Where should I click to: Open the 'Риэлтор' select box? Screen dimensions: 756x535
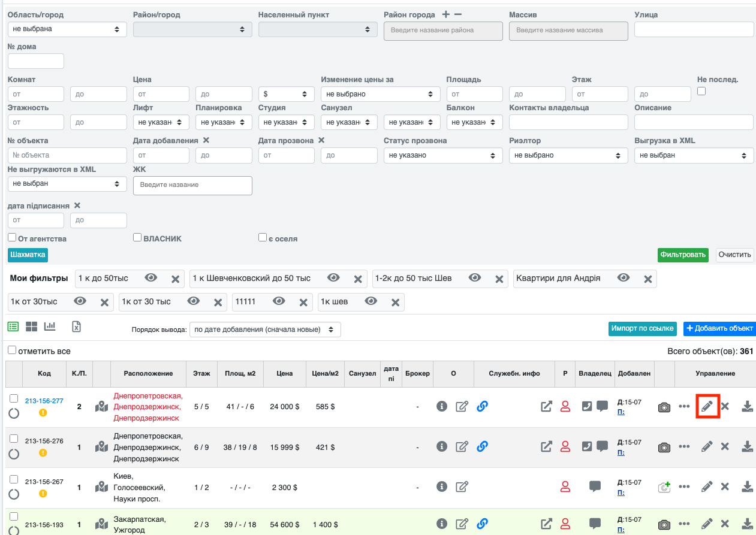tap(565, 155)
